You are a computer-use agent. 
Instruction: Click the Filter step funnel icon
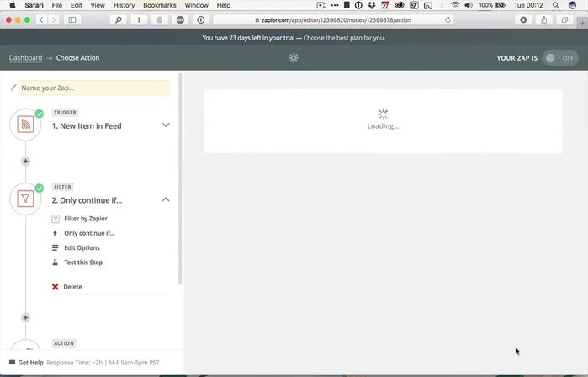coord(25,199)
